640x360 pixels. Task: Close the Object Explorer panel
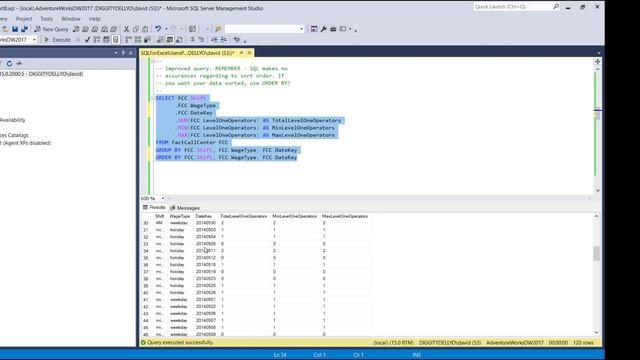point(131,53)
